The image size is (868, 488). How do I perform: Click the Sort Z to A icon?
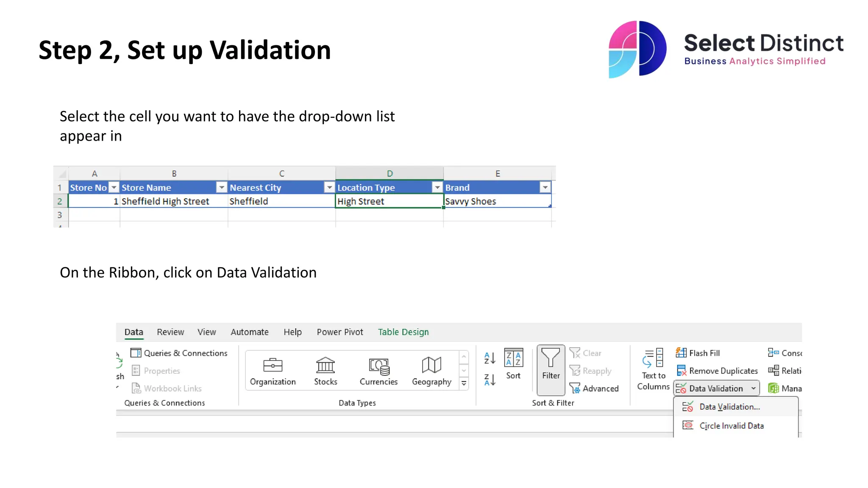pos(490,380)
